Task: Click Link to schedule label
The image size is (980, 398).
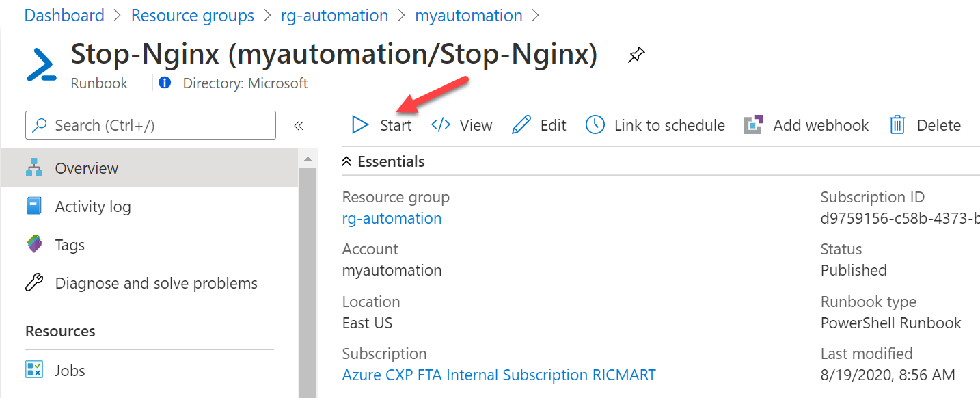Action: pyautogui.click(x=670, y=126)
